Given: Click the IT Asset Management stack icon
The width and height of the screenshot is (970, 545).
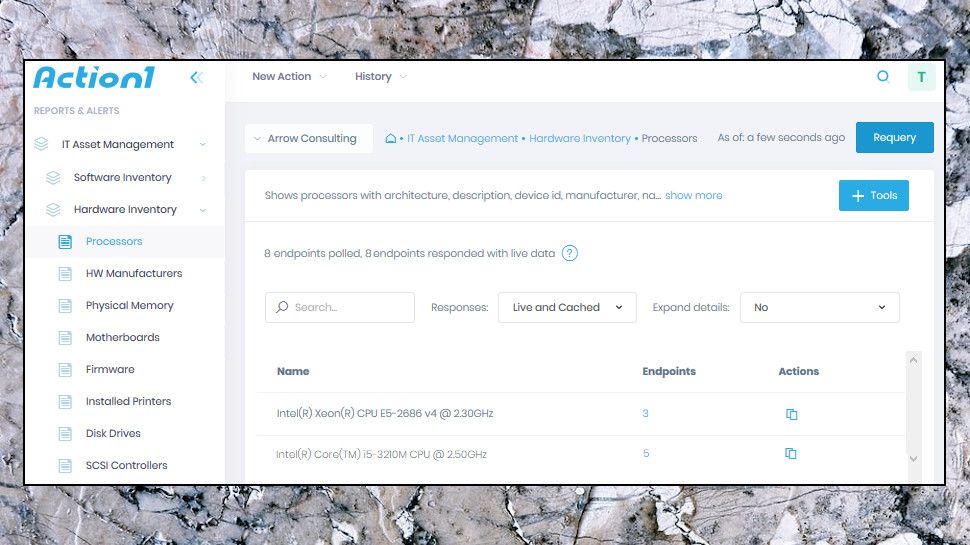Looking at the screenshot, I should pos(41,144).
